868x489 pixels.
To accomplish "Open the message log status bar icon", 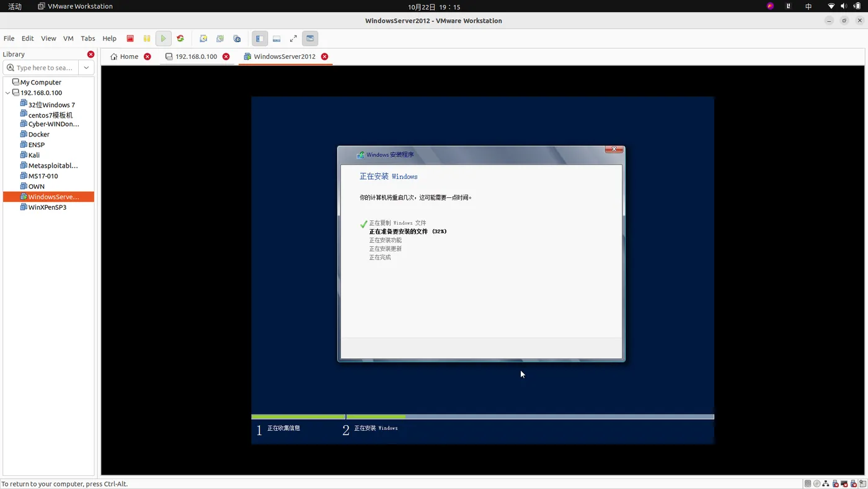I will (x=863, y=484).
